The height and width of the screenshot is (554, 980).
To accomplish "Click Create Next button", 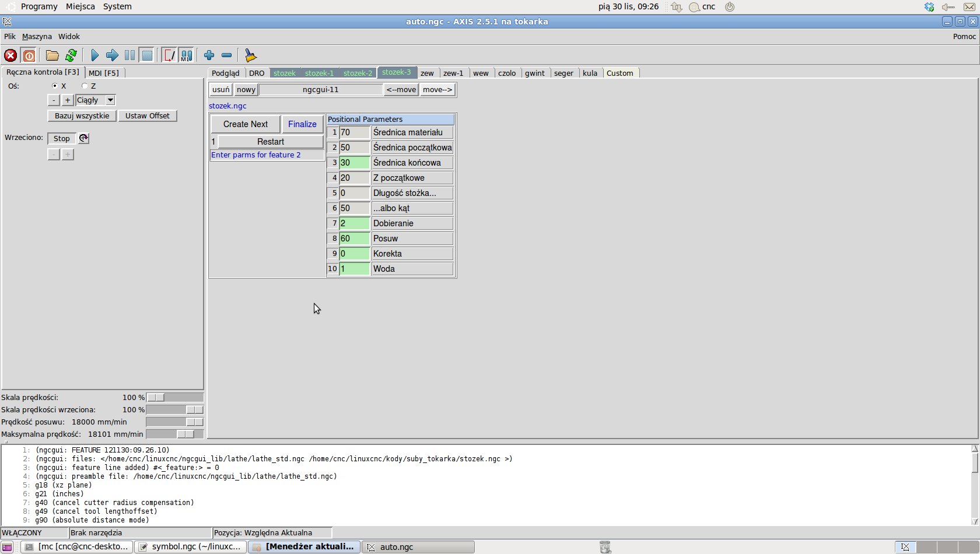I will tap(246, 124).
